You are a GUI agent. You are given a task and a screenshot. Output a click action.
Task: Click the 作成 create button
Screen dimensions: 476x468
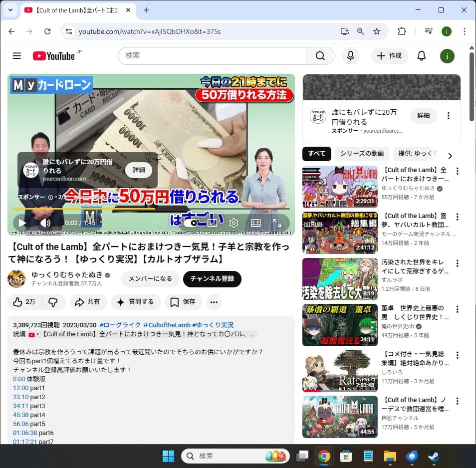coord(390,56)
